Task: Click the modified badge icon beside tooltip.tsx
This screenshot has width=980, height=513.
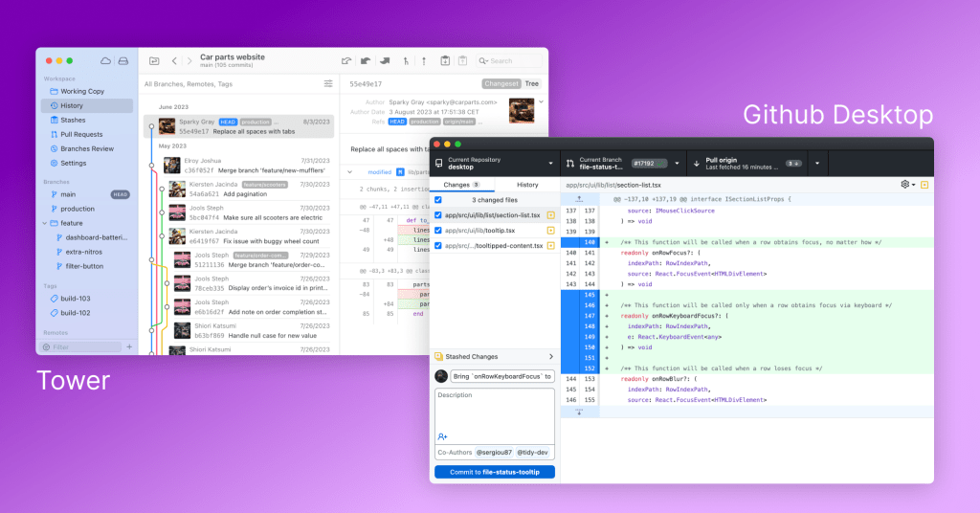Action: pos(550,231)
